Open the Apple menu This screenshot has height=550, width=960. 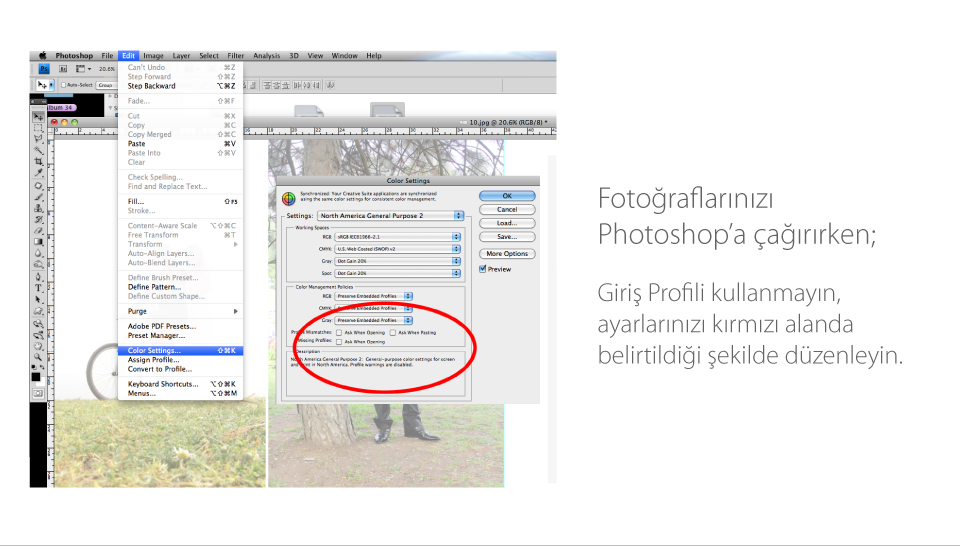pos(42,55)
